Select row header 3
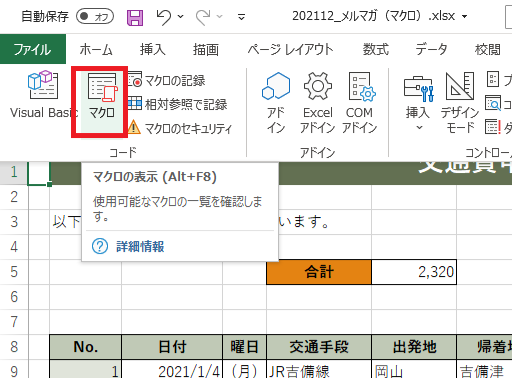512x379 pixels. tap(14, 222)
